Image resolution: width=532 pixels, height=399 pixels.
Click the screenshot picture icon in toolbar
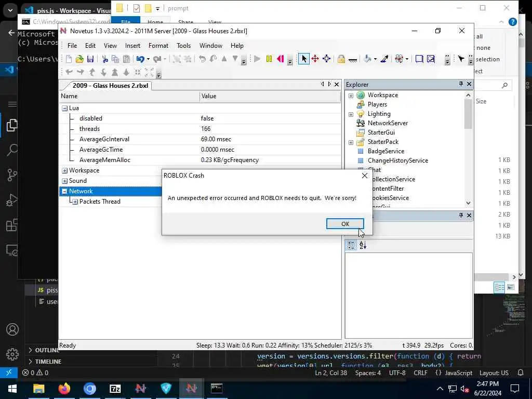click(x=431, y=59)
